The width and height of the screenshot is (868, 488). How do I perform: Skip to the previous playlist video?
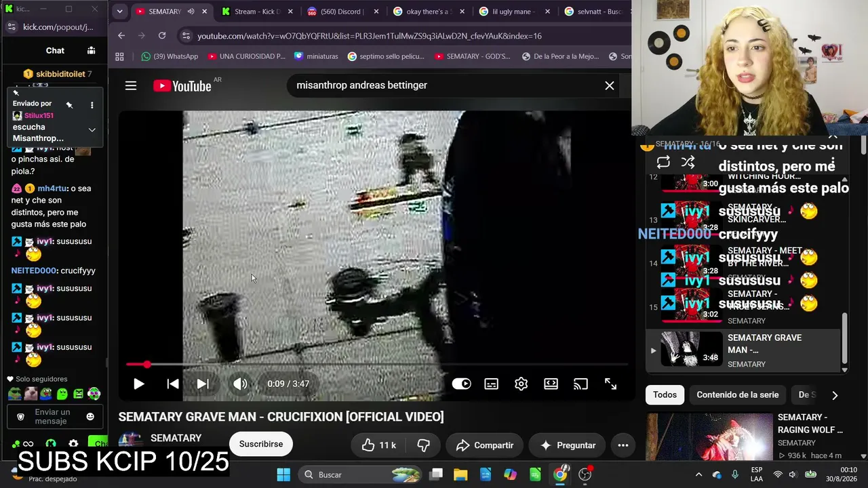tap(173, 384)
